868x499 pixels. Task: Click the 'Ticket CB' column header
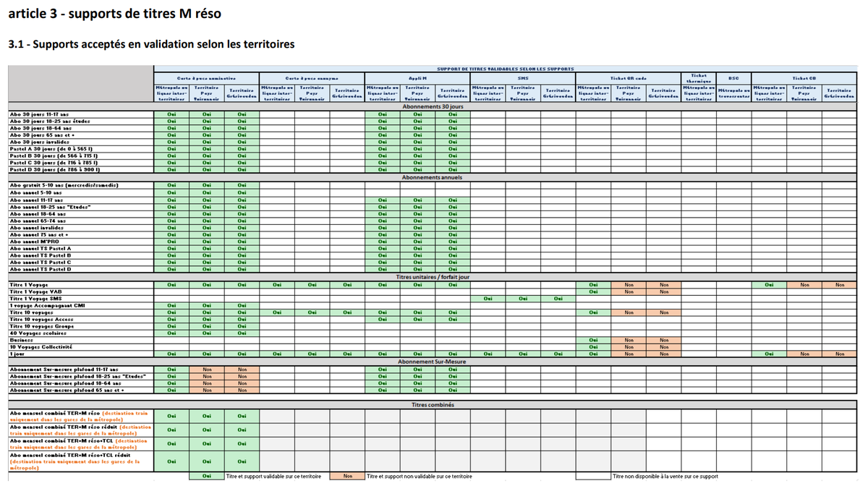(804, 78)
